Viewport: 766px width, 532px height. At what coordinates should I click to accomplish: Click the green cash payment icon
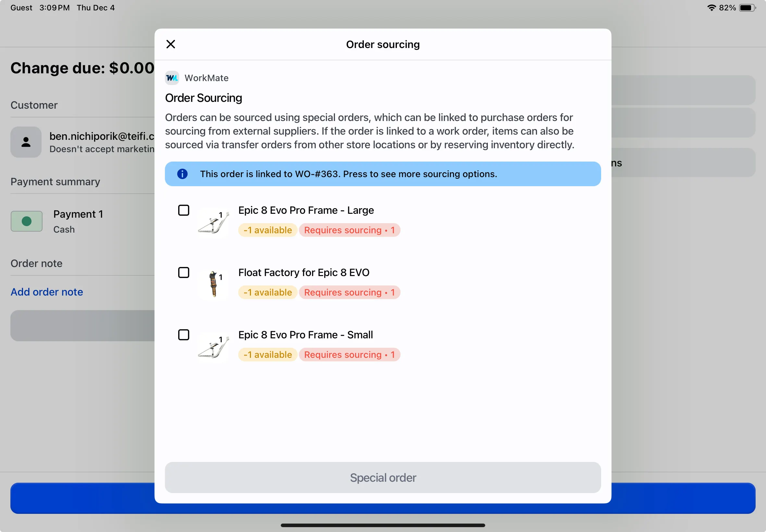tap(27, 221)
